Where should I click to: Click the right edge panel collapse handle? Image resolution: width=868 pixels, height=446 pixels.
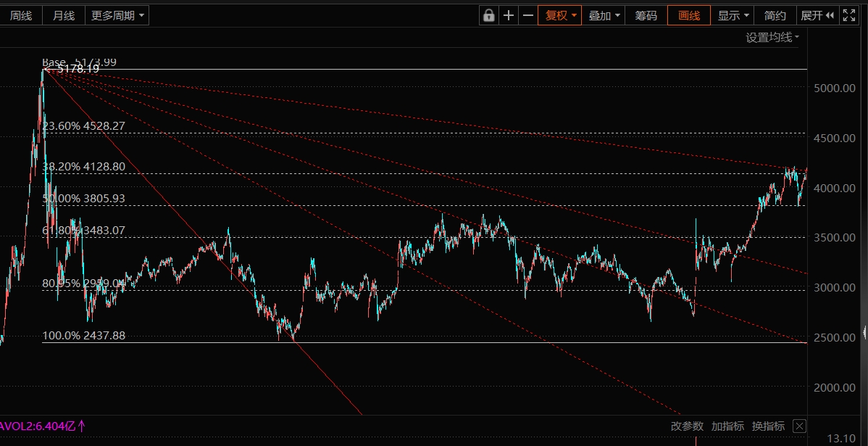[864, 334]
